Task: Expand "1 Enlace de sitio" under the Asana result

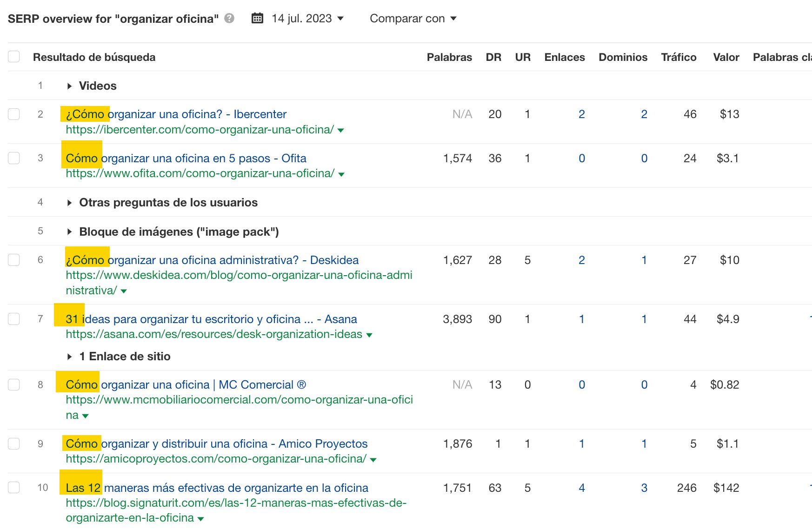Action: pyautogui.click(x=69, y=356)
